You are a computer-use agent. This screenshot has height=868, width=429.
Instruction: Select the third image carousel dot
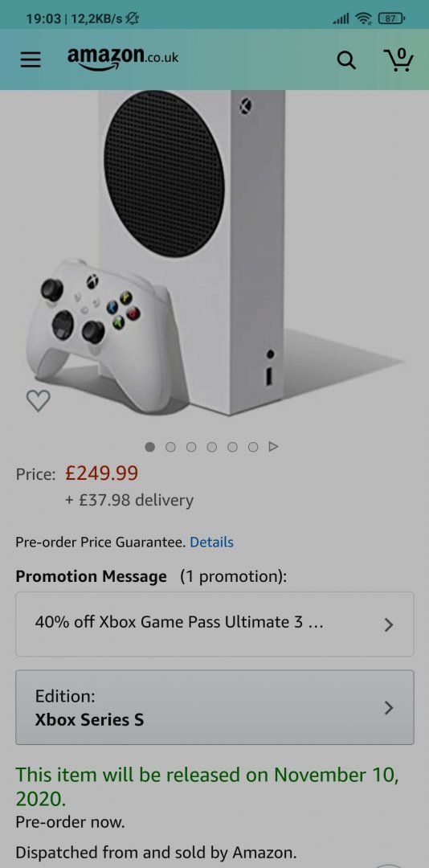(x=191, y=447)
